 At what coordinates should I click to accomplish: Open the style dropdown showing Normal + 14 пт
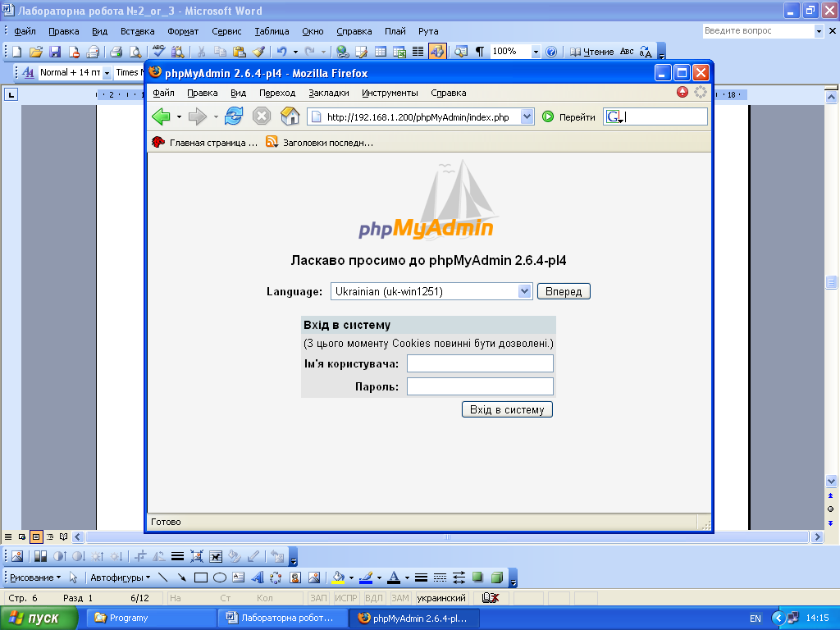(x=107, y=72)
